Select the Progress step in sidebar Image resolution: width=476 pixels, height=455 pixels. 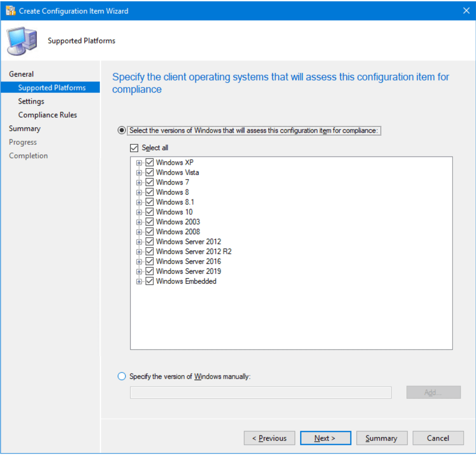coord(23,142)
